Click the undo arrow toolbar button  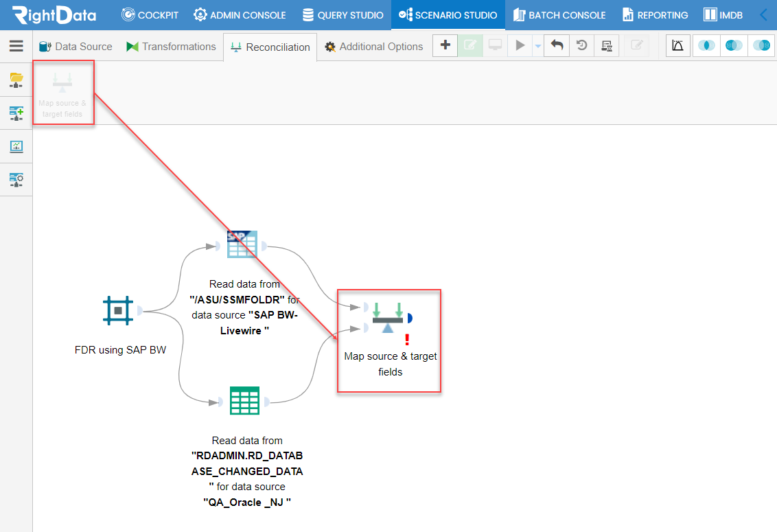point(557,45)
